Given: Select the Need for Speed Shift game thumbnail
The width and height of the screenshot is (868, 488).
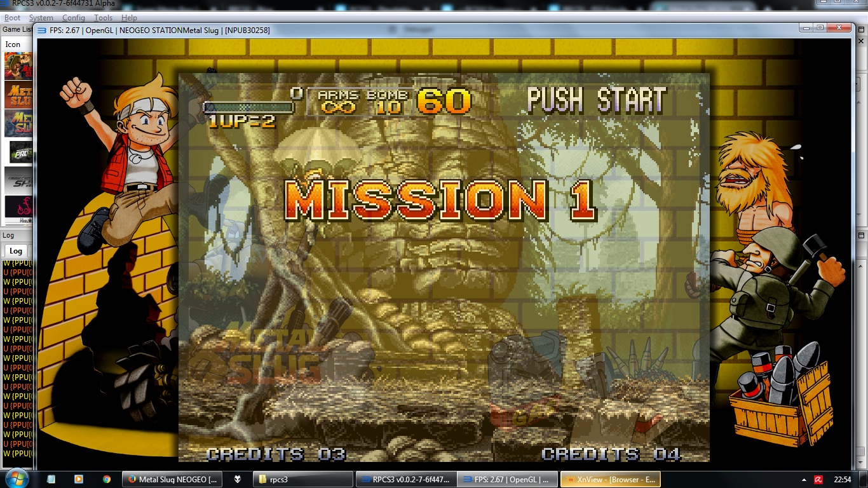Looking at the screenshot, I should [19, 180].
